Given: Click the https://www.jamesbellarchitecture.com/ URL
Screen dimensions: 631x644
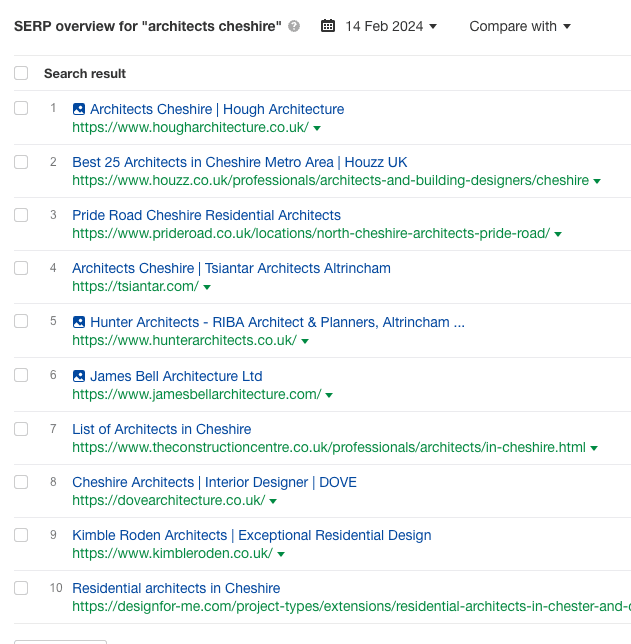Looking at the screenshot, I should [x=197, y=394].
